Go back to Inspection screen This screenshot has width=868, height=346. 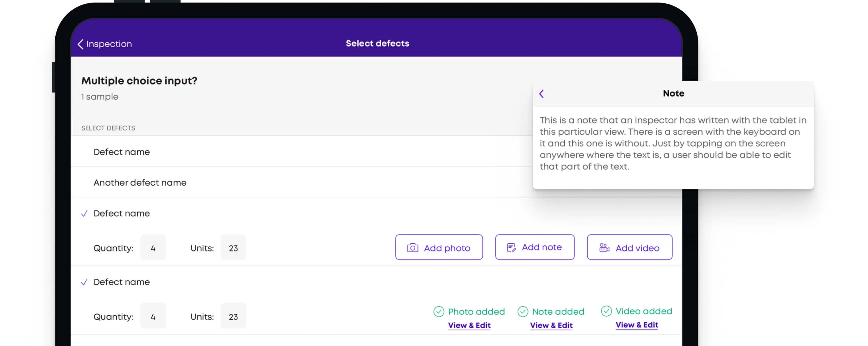coord(104,44)
